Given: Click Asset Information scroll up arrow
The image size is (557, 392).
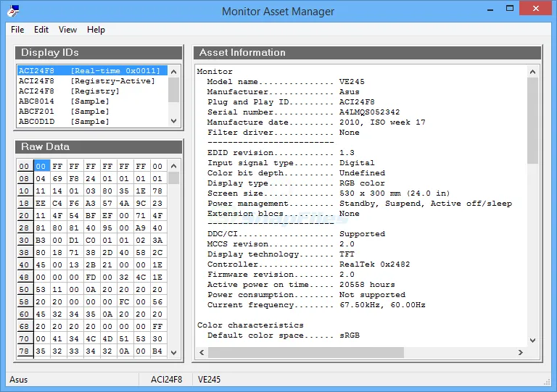Looking at the screenshot, I should [532, 72].
